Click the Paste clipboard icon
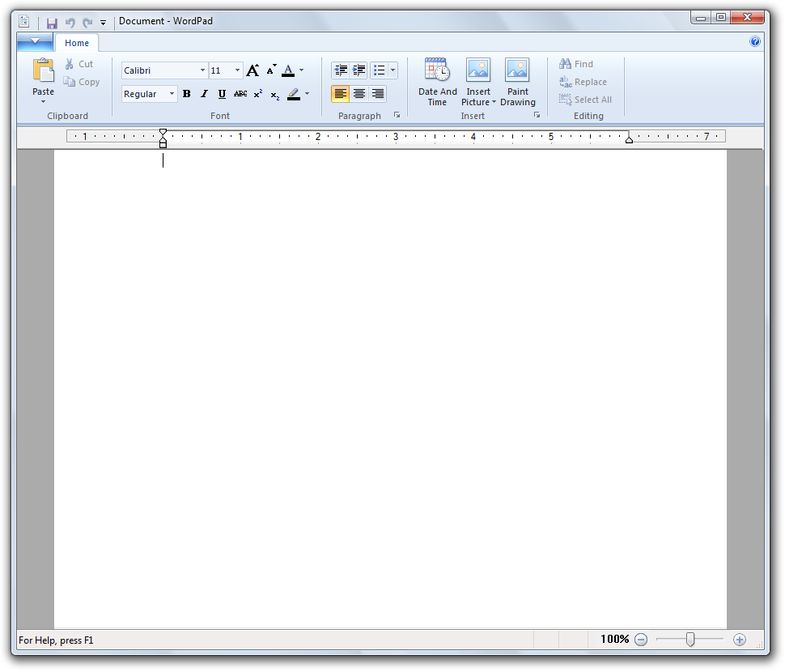Image resolution: width=785 pixels, height=672 pixels. click(x=44, y=70)
